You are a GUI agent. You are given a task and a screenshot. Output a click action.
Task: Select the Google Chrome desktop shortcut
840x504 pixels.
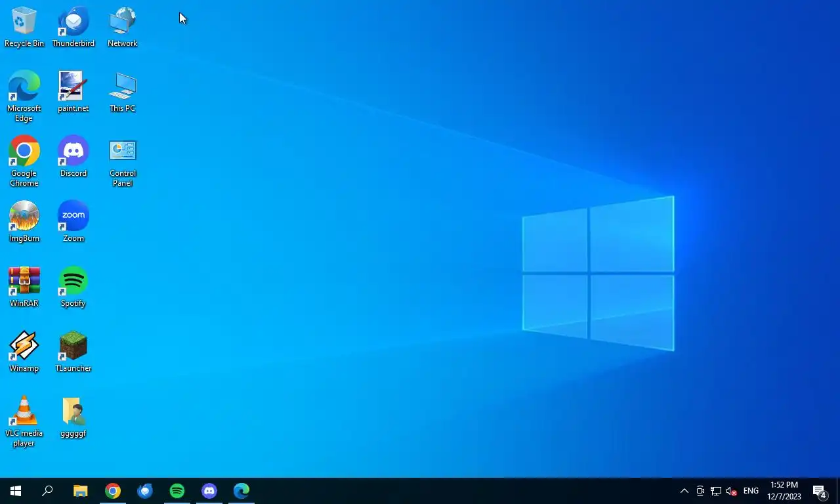pyautogui.click(x=24, y=161)
